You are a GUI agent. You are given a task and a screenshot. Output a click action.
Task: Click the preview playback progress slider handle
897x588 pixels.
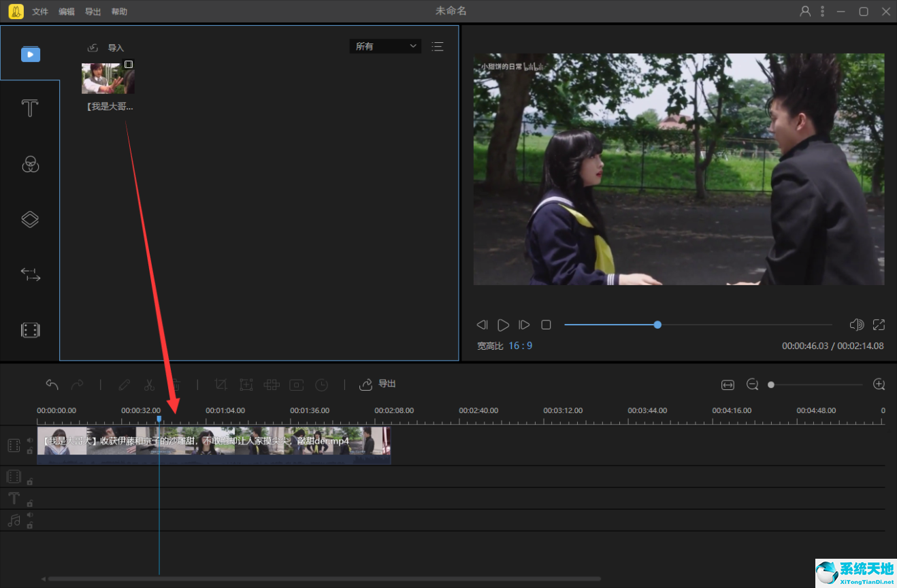tap(657, 325)
